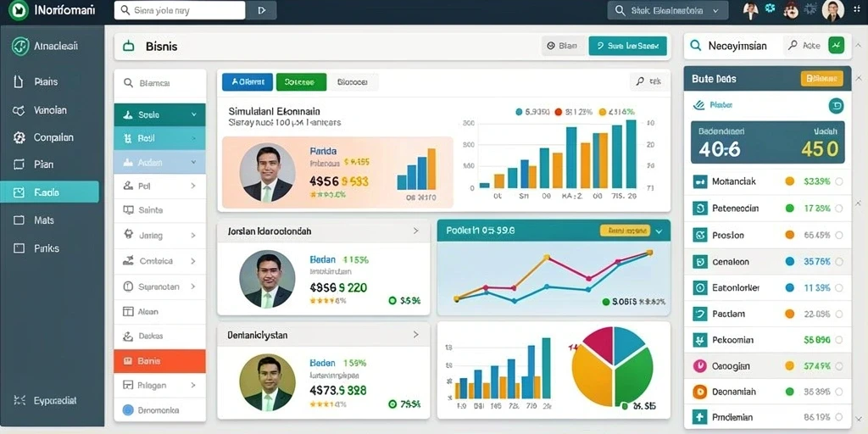Click the teal Sure button in Bisnis bar

pos(628,47)
